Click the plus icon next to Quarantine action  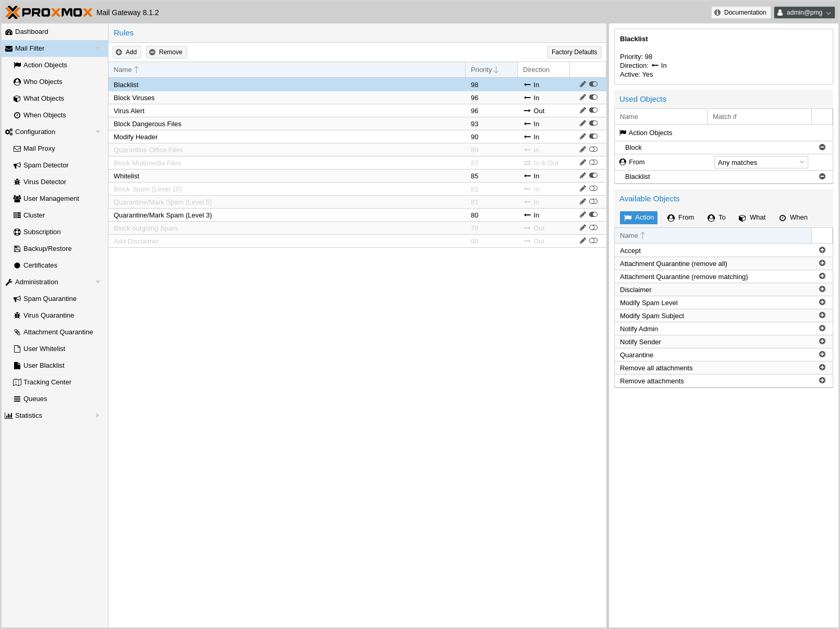coord(822,355)
